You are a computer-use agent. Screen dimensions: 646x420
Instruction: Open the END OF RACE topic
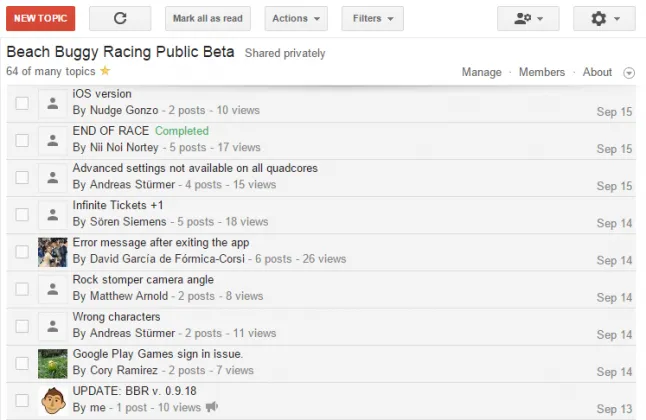coord(110,131)
